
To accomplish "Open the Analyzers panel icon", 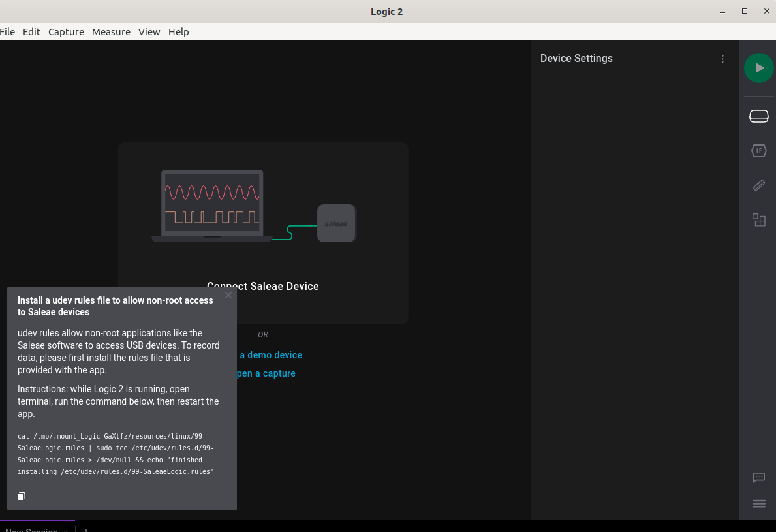I will coord(758,151).
